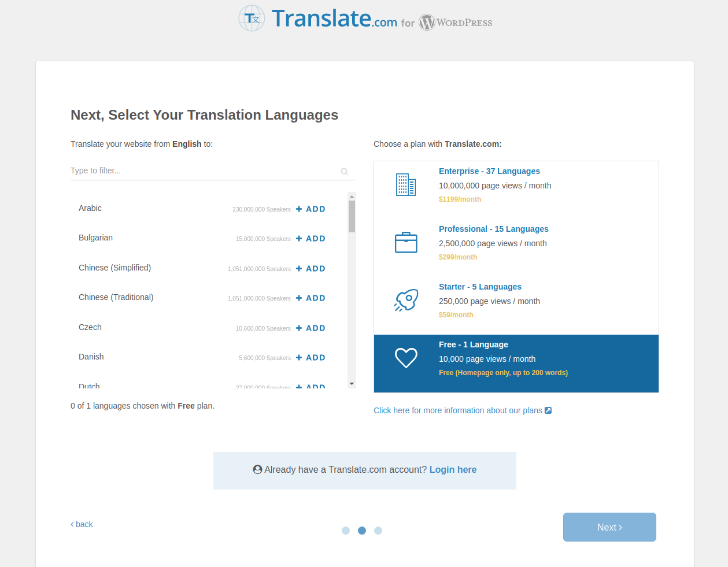Click the 'Login here' link
This screenshot has height=567, width=728.
[453, 469]
